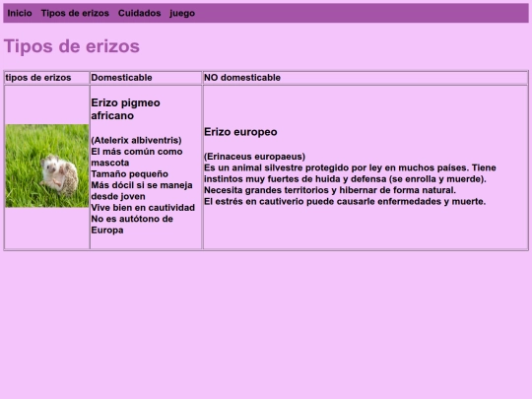The image size is (532, 399).
Task: Click the 'El más común como mascota' line
Action: point(137,157)
